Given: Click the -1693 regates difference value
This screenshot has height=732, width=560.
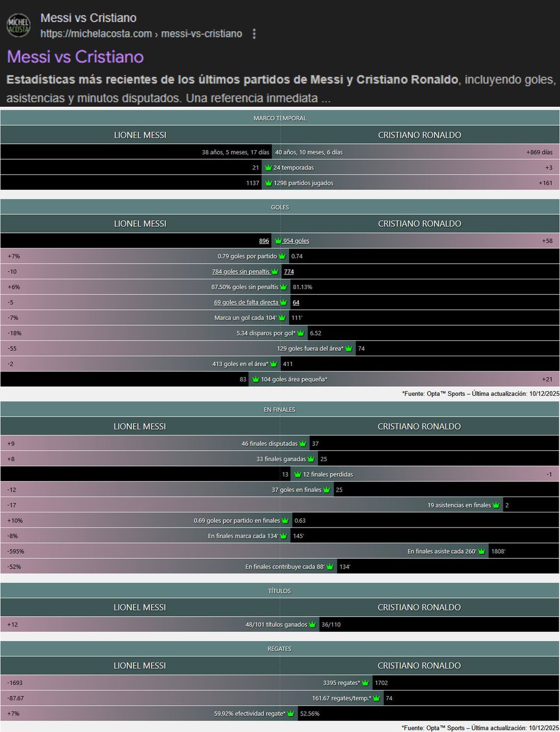Looking at the screenshot, I should pyautogui.click(x=15, y=683).
